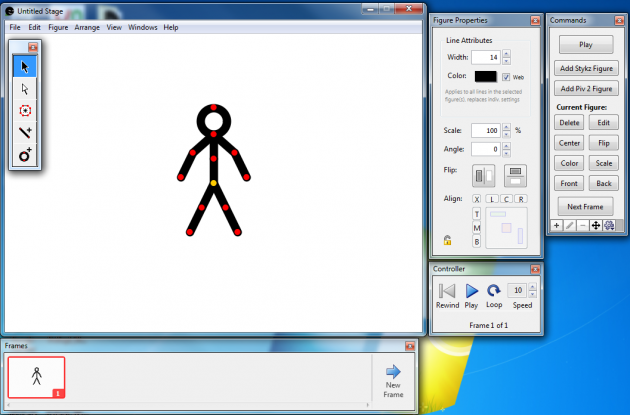Toggle Loop in the Controller panel
The image size is (630, 415).
[494, 291]
